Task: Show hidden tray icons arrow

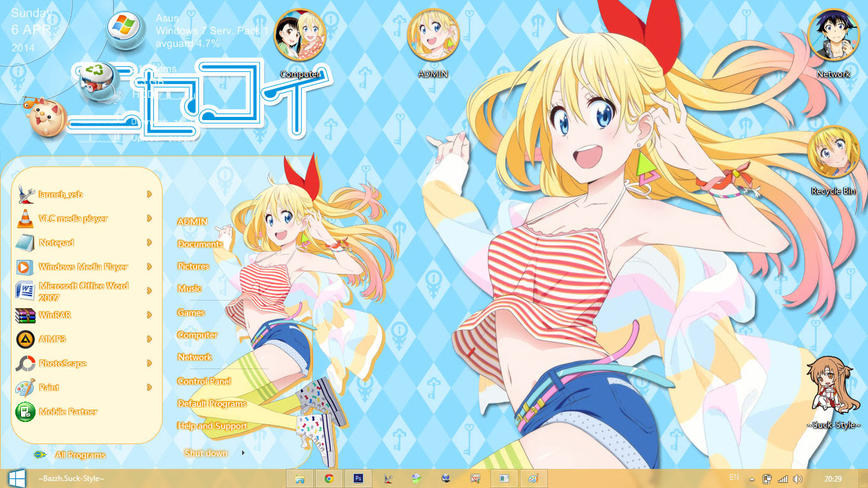Action: tap(752, 479)
